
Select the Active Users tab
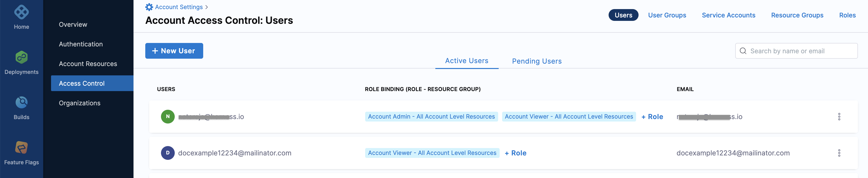[467, 61]
